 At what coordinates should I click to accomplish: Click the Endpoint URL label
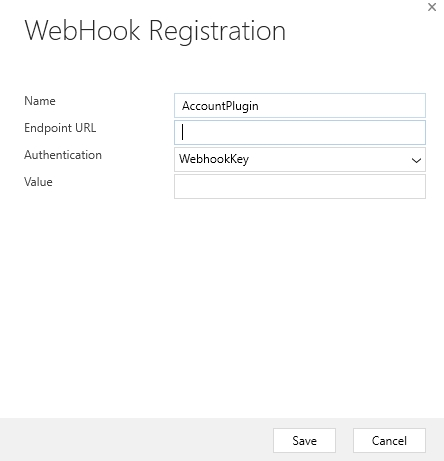pyautogui.click(x=60, y=128)
